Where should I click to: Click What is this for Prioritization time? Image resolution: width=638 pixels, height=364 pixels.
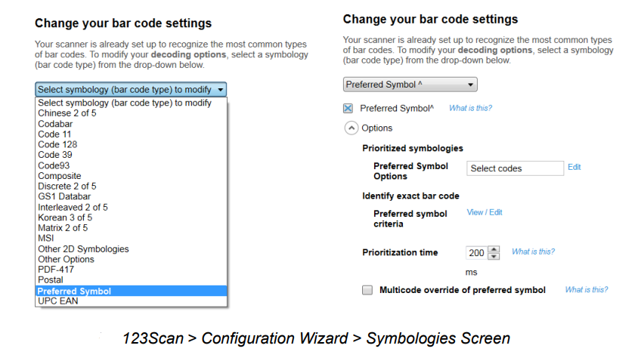tap(533, 251)
